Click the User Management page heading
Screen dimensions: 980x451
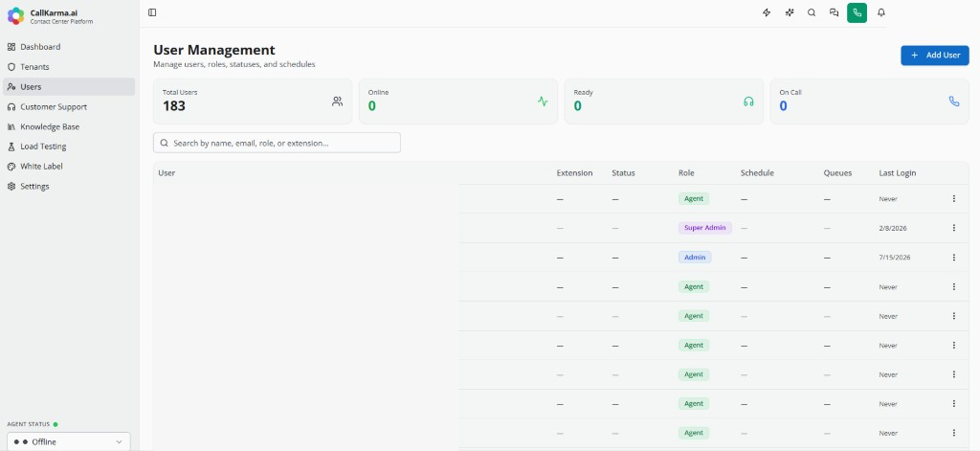click(214, 50)
